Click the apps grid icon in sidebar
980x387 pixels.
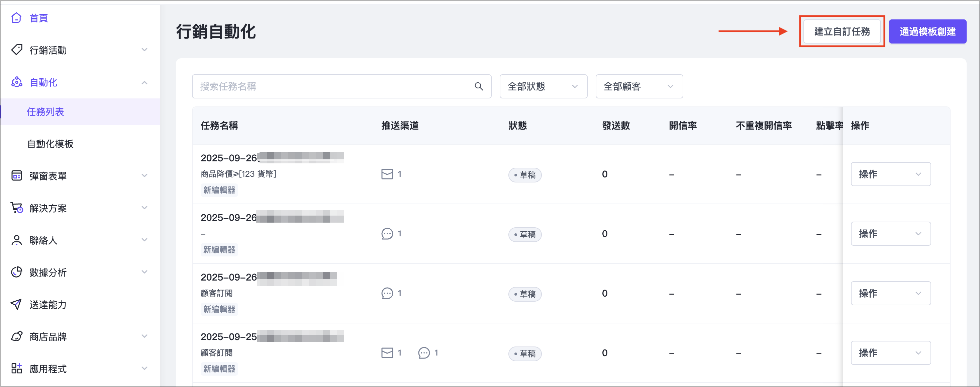(x=16, y=368)
